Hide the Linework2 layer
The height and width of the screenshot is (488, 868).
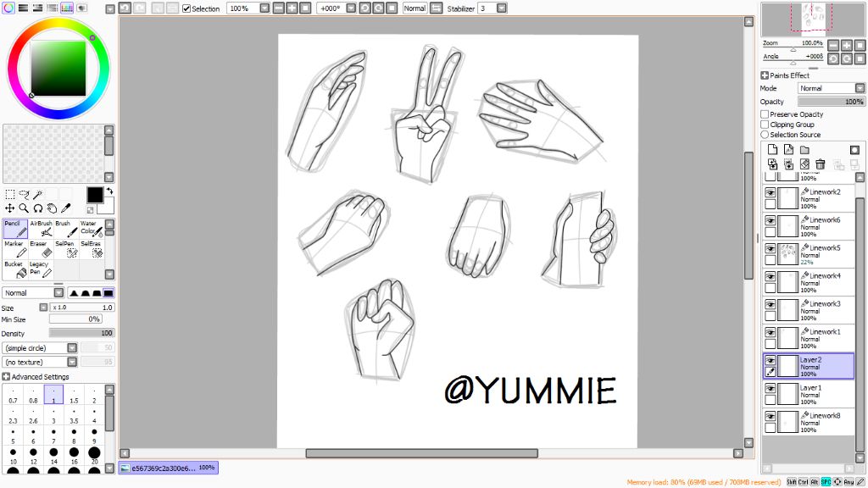coord(770,192)
